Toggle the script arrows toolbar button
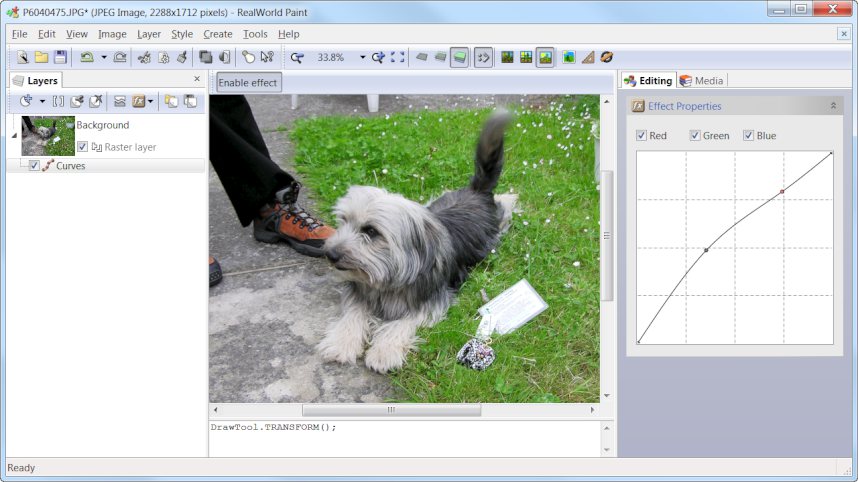 pos(483,57)
